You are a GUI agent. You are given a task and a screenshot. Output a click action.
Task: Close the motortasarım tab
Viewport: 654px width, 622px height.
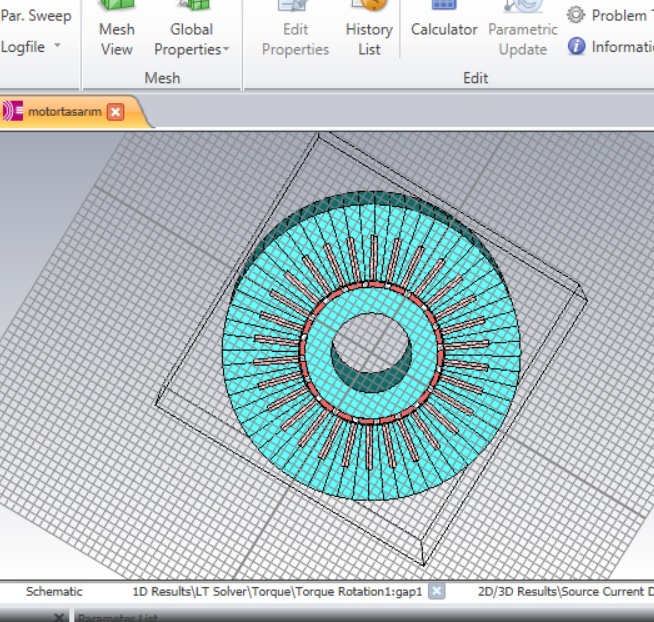coord(116,112)
